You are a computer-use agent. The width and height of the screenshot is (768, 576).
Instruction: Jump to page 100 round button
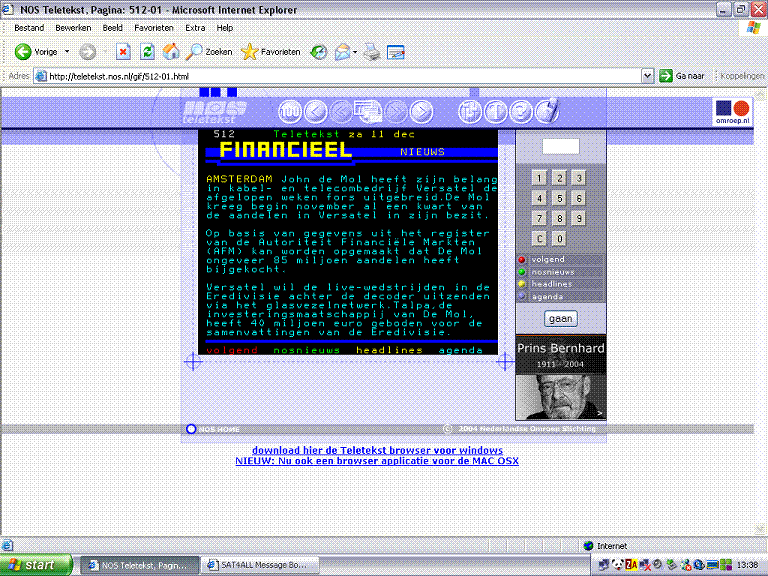(290, 112)
